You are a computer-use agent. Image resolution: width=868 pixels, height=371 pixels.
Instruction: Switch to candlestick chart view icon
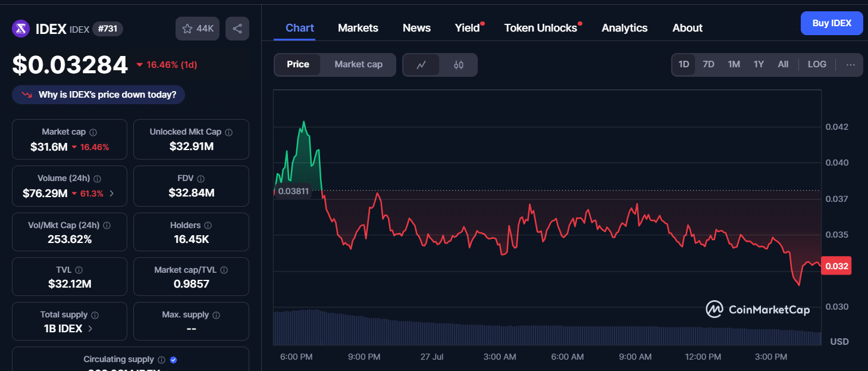(459, 65)
